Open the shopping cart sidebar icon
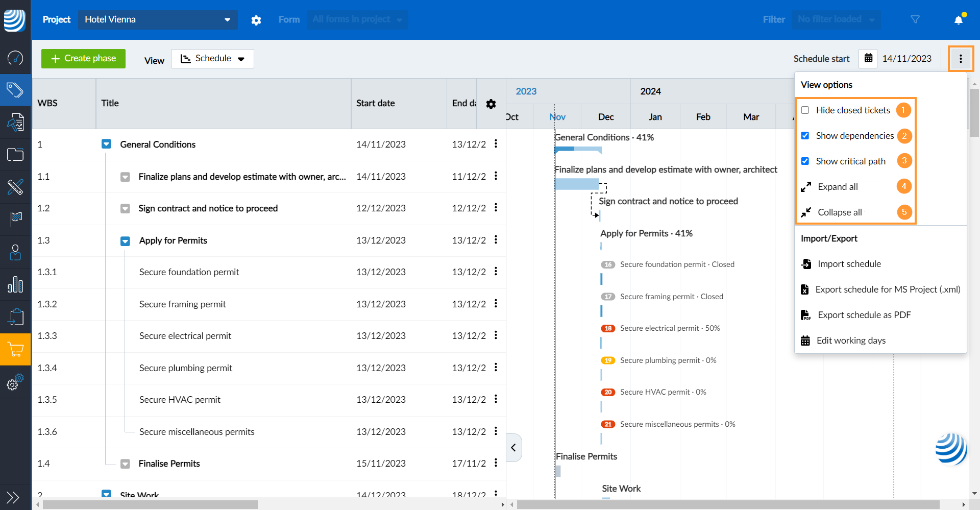The width and height of the screenshot is (980, 510). (15, 350)
